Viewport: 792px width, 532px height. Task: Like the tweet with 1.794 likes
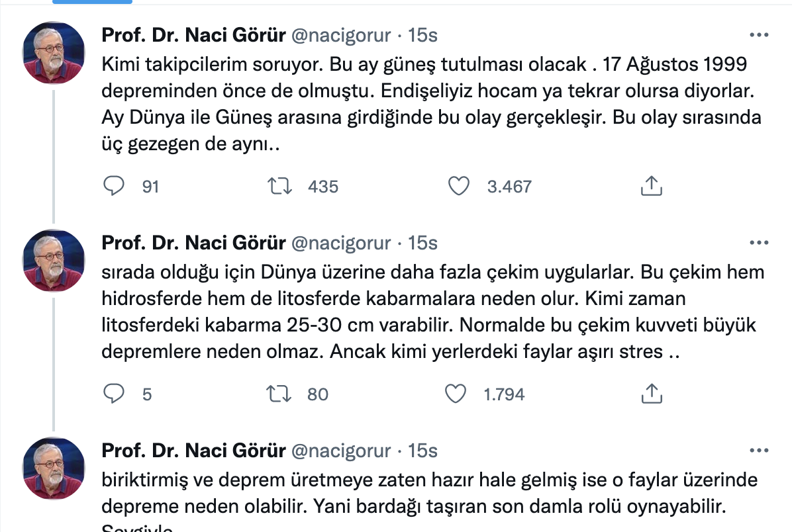(x=456, y=394)
